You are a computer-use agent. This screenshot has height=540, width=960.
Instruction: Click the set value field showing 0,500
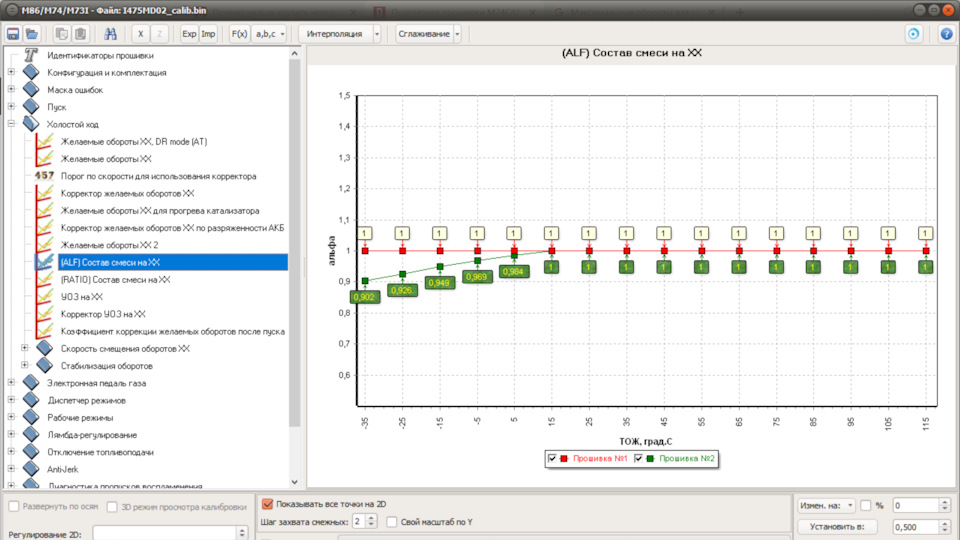915,527
